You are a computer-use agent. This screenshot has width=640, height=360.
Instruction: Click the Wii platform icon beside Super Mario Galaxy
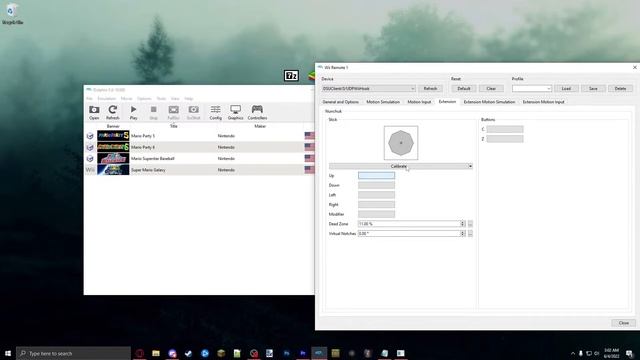click(x=90, y=170)
